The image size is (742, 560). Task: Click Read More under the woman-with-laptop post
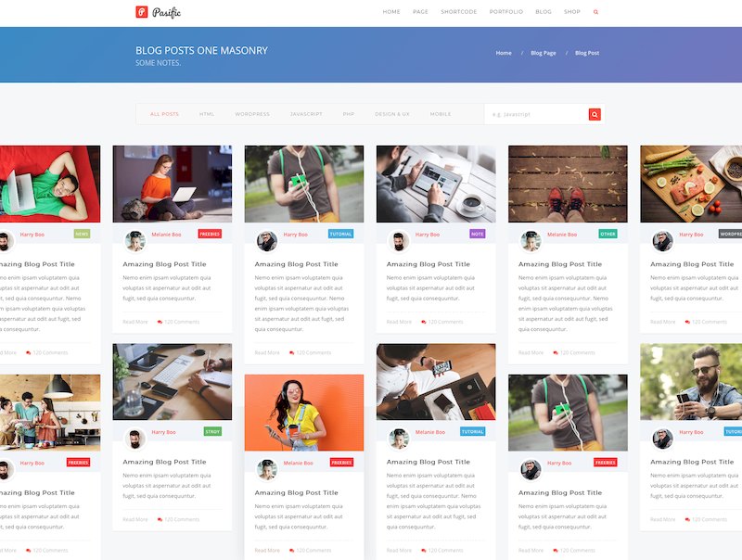[134, 322]
